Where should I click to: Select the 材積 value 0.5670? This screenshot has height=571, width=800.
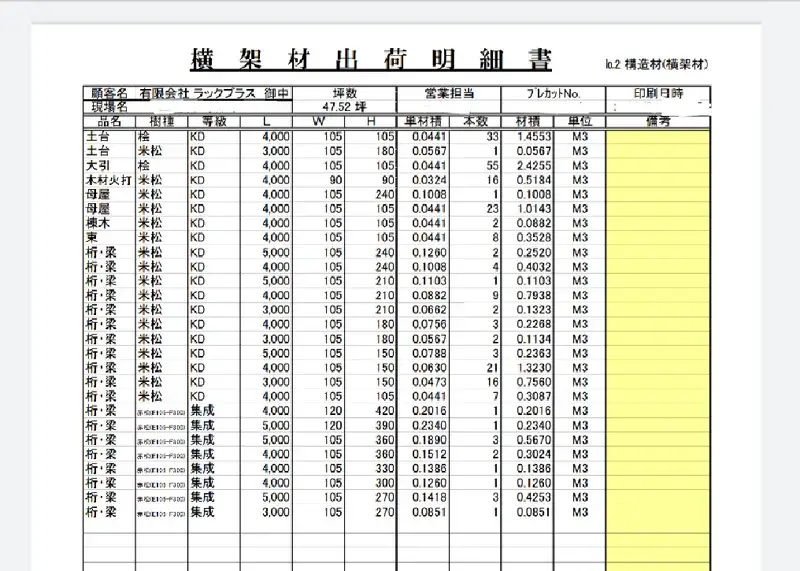[x=534, y=440]
